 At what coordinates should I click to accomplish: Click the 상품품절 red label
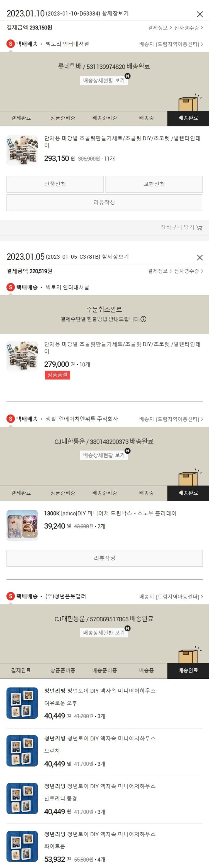[x=57, y=375]
